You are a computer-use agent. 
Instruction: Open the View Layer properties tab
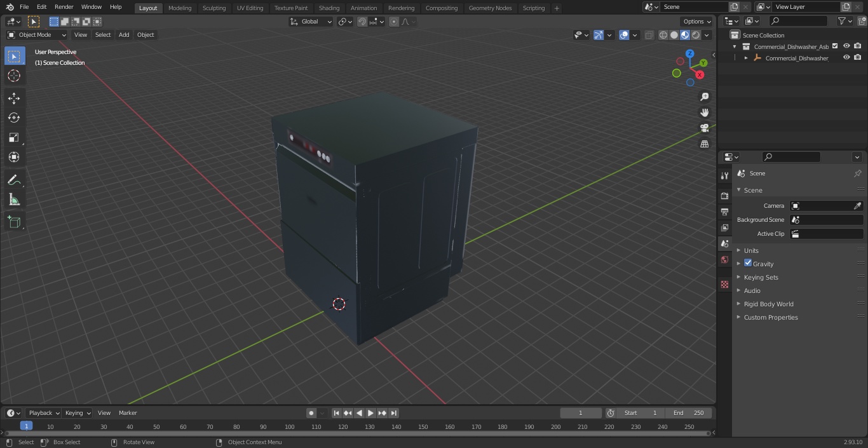pos(724,227)
